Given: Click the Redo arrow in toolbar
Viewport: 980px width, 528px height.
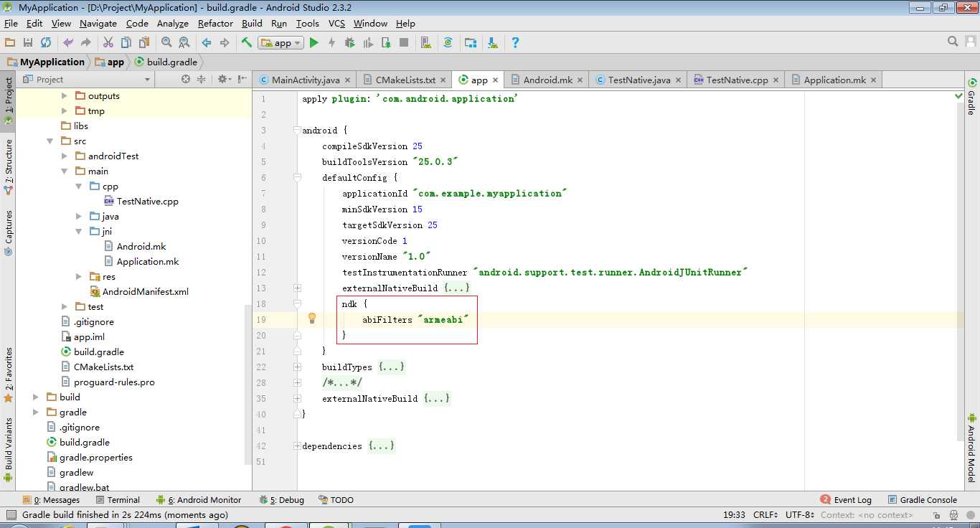Looking at the screenshot, I should (x=86, y=43).
